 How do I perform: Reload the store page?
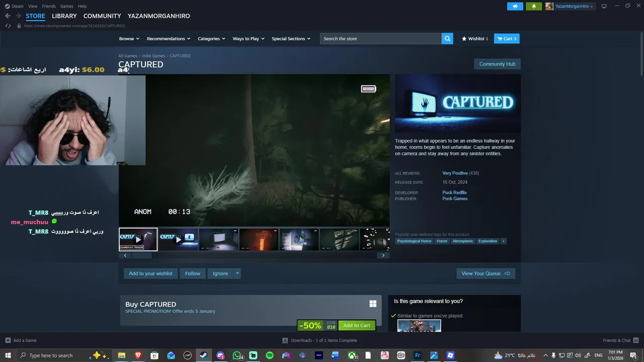point(8,26)
